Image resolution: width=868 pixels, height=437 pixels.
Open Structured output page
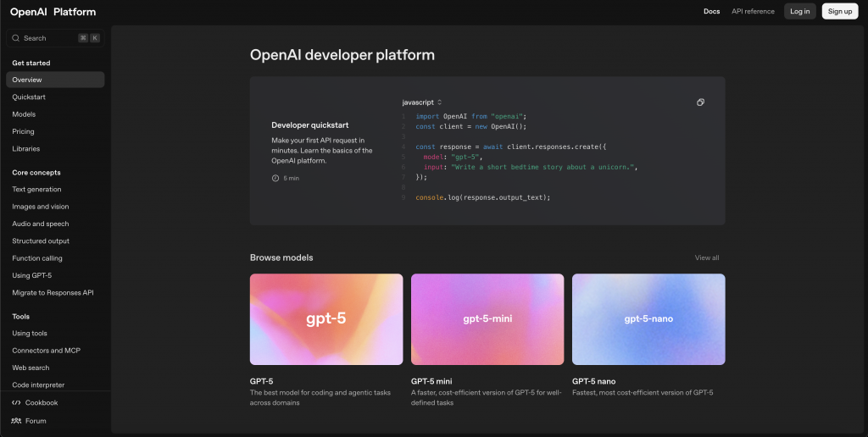point(41,241)
